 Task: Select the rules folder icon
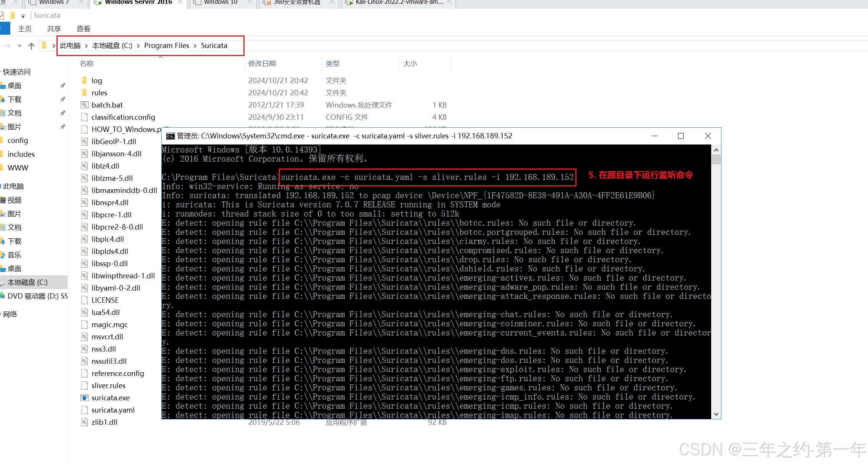84,93
